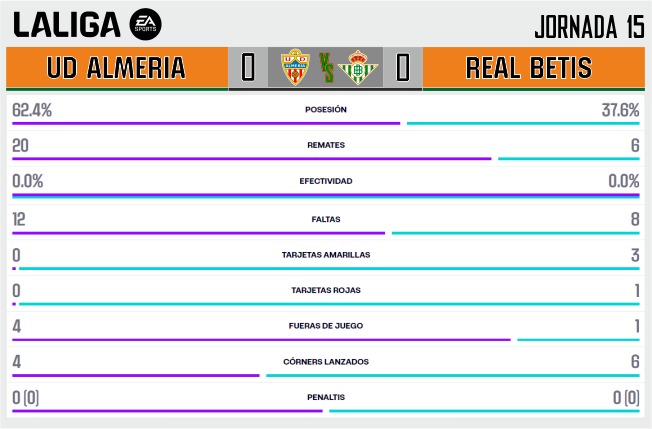Select the REAL BETIS team banner

[533, 67]
